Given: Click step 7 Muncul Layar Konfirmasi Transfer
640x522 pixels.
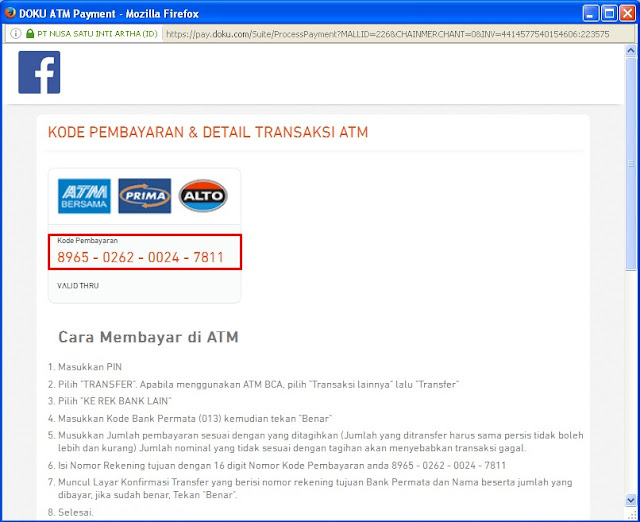Looking at the screenshot, I should (310, 489).
